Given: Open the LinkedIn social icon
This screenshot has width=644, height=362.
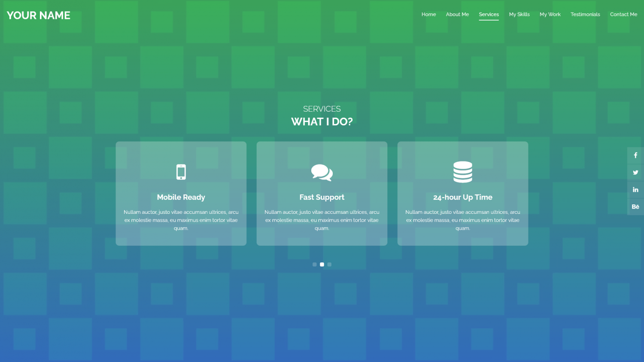Looking at the screenshot, I should click(x=635, y=190).
